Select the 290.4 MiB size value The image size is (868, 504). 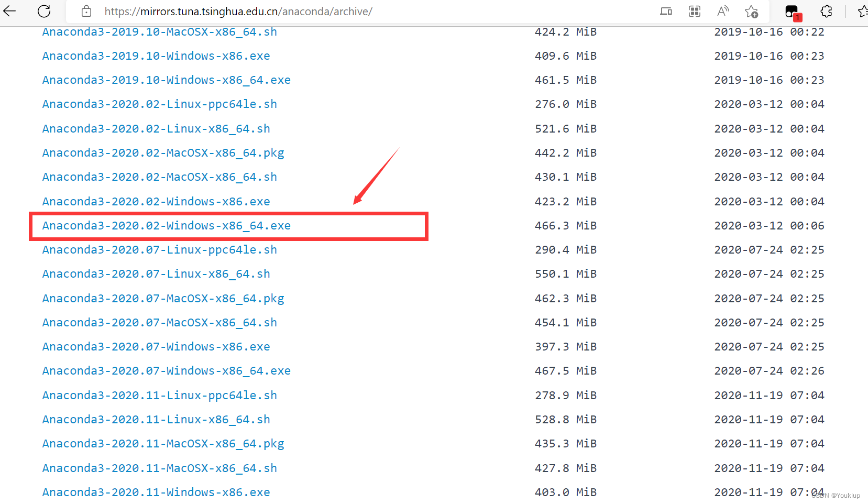[x=566, y=250]
